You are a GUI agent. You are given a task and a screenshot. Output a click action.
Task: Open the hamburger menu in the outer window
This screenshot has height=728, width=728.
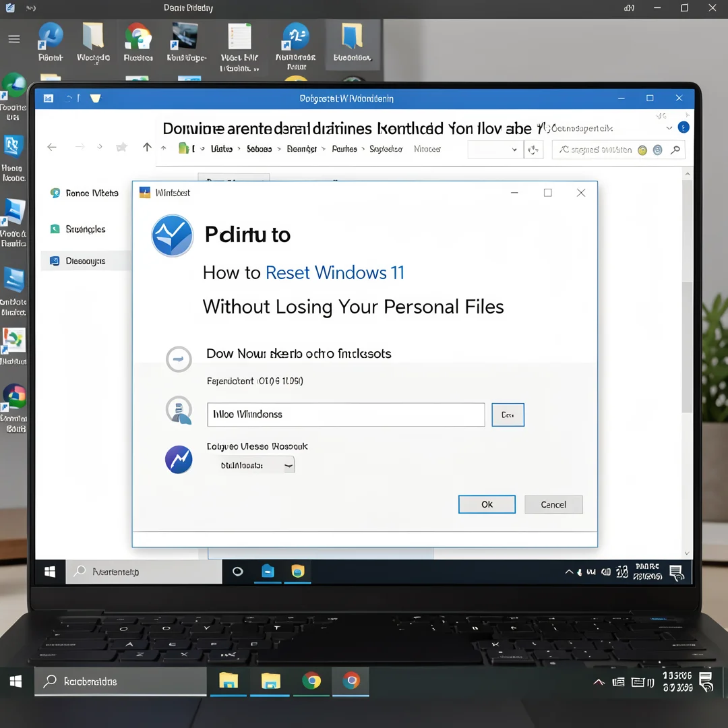(x=14, y=39)
